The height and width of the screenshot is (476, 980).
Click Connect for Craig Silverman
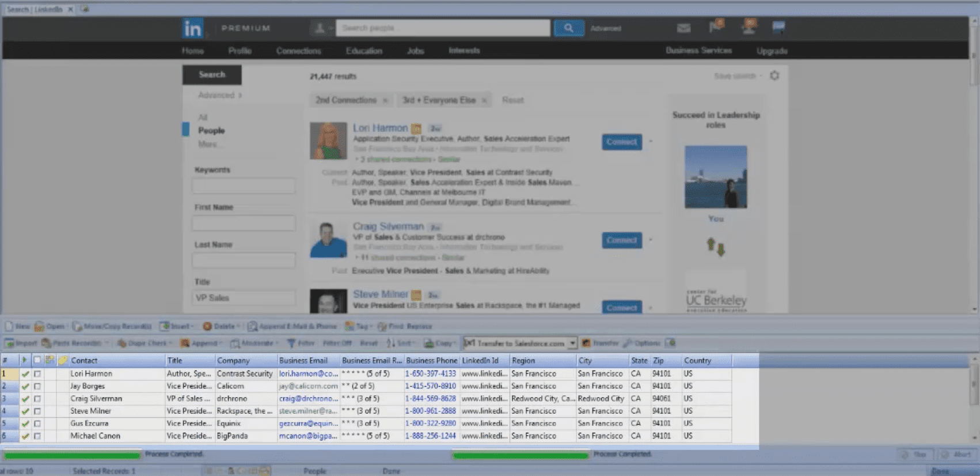622,240
